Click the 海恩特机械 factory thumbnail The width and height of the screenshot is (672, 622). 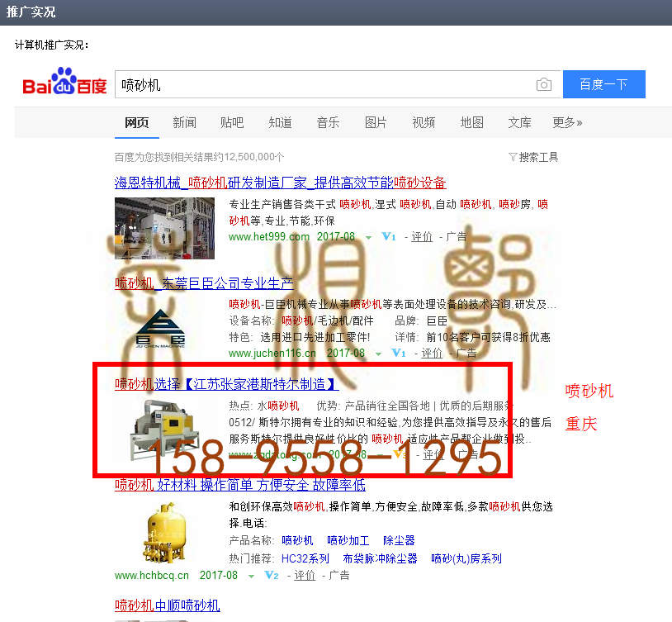tap(164, 228)
